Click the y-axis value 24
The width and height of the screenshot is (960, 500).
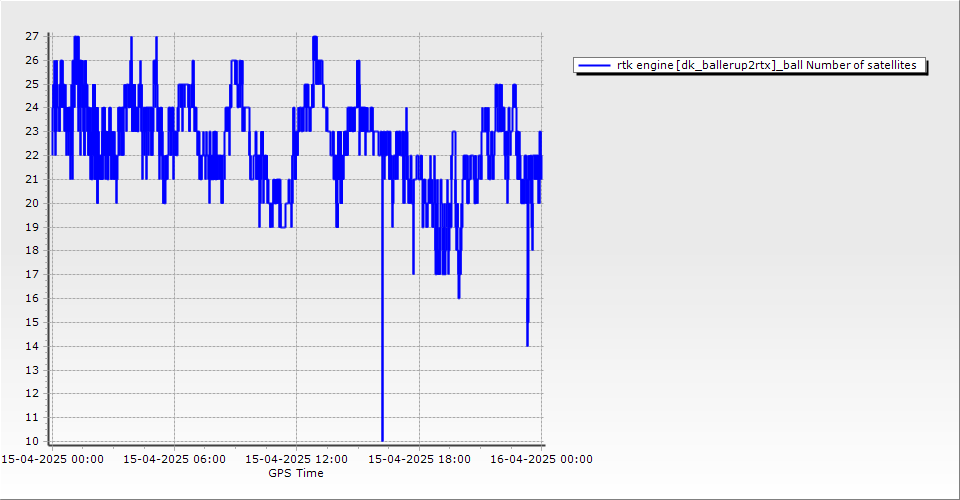(x=32, y=107)
